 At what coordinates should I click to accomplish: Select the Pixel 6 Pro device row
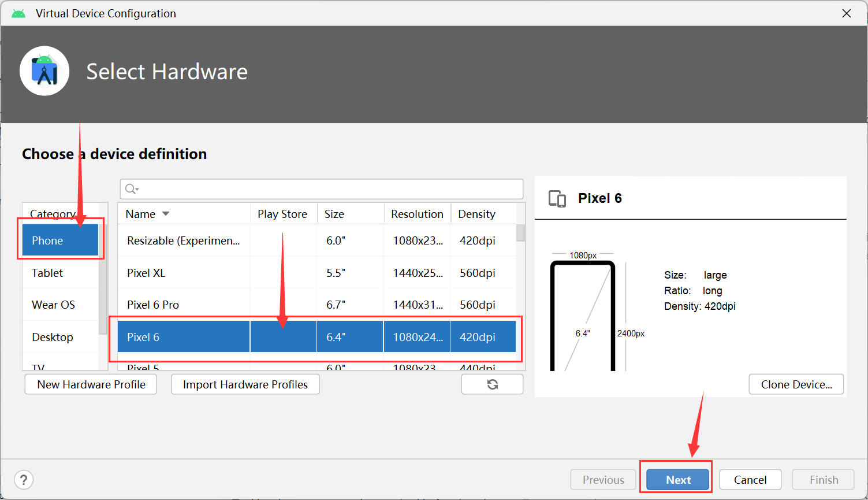(x=316, y=305)
